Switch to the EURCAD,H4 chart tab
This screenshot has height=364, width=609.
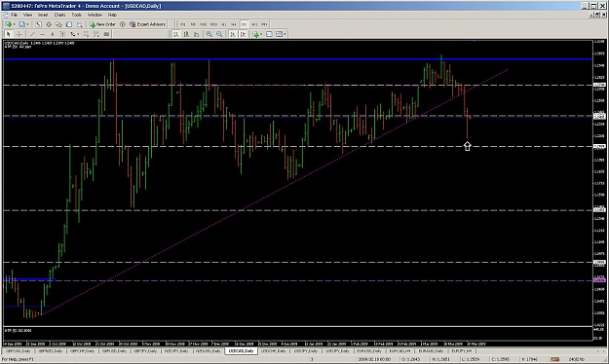[x=400, y=350]
